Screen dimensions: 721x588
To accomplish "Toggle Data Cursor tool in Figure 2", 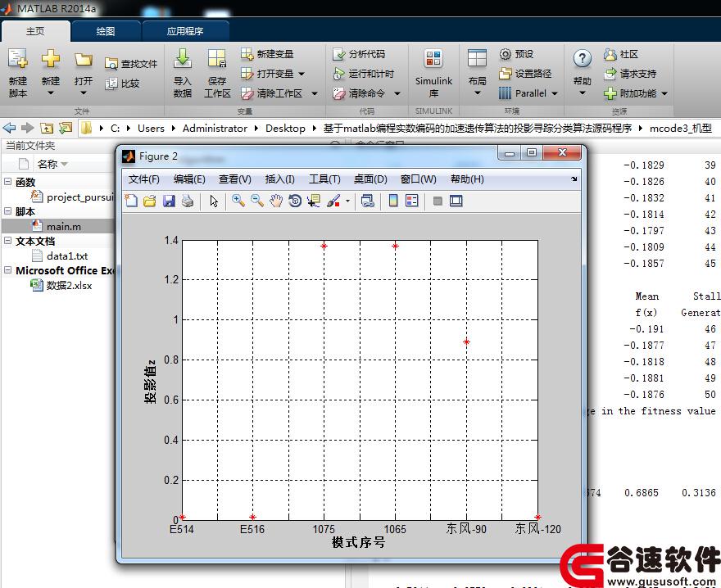I will click(314, 201).
